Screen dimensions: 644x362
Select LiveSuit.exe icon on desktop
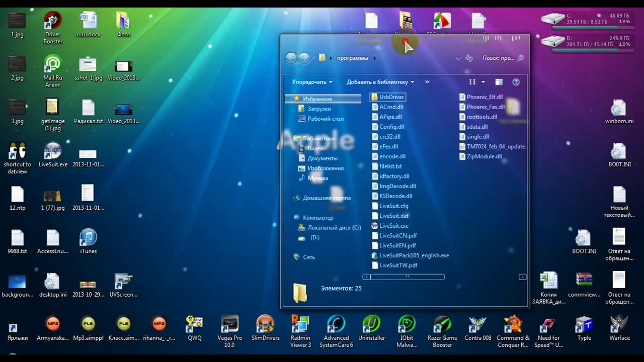point(53,155)
